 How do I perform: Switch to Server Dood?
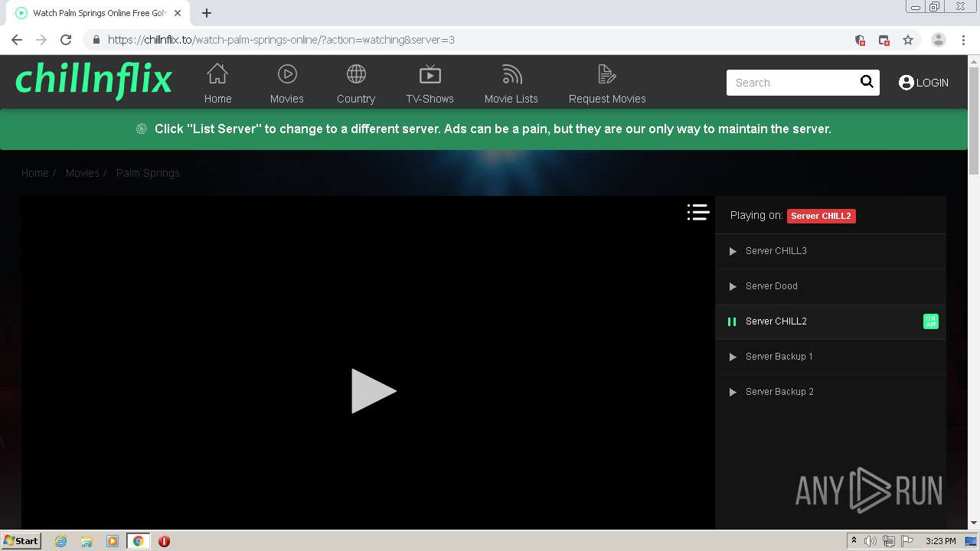tap(831, 286)
